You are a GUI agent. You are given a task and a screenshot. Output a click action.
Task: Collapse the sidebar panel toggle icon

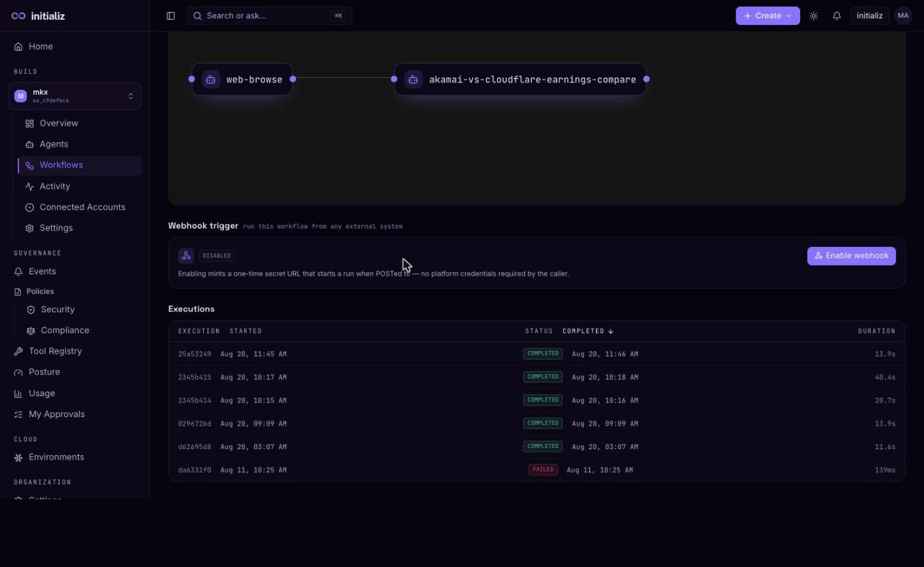pyautogui.click(x=171, y=16)
